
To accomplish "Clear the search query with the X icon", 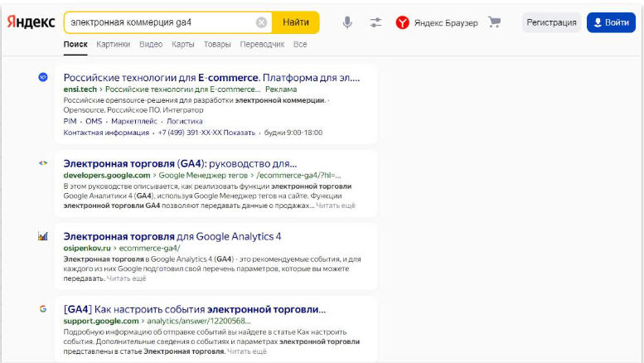I will (261, 22).
